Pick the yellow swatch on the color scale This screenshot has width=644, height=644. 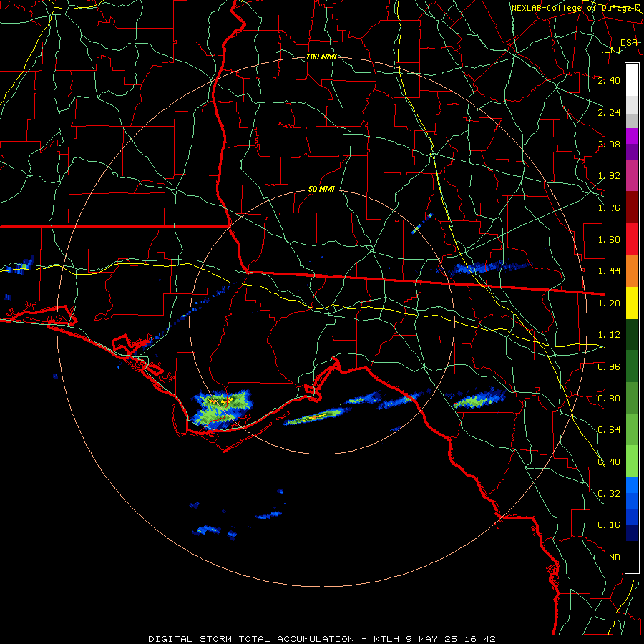[x=632, y=303]
